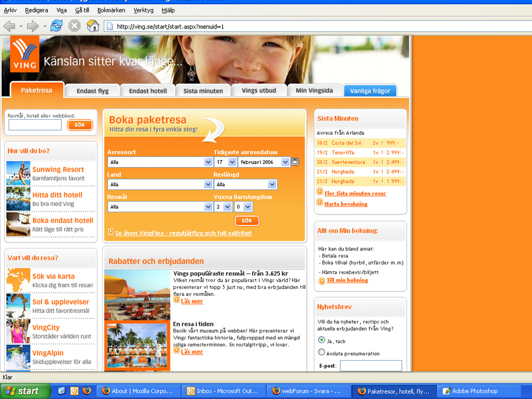Viewport: 532px width, 399px height.
Task: Click the browser address bar URL
Action: (170, 26)
